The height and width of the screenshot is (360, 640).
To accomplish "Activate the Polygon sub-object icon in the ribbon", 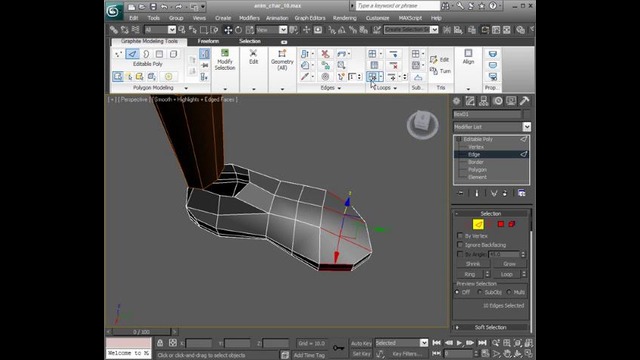I will [x=159, y=54].
